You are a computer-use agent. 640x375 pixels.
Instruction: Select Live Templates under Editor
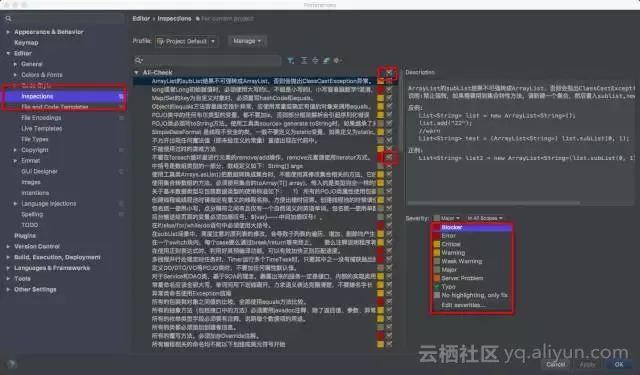pyautogui.click(x=42, y=129)
